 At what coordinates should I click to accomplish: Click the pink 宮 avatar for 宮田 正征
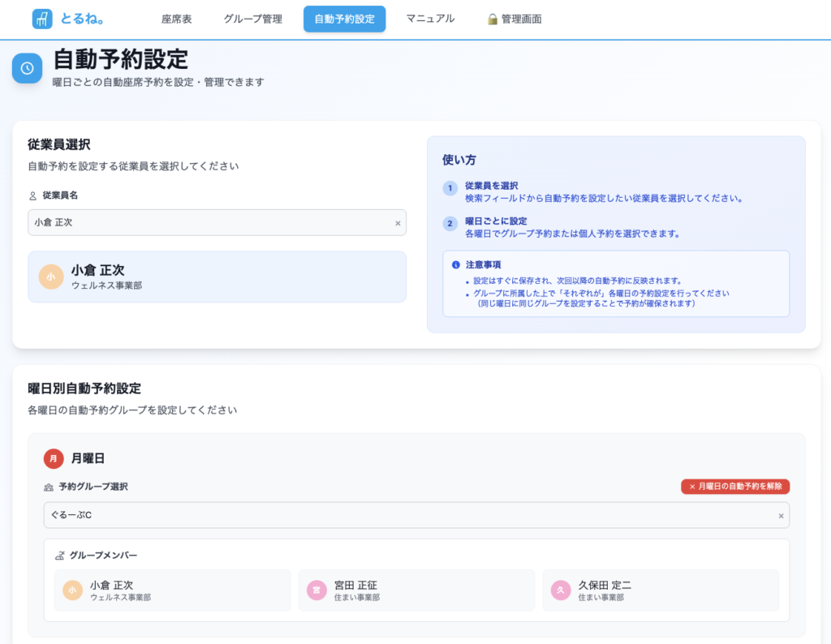point(316,590)
